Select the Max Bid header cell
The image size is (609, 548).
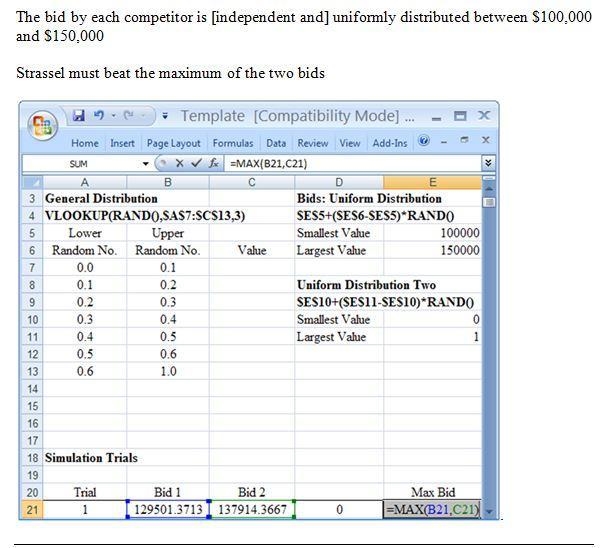(x=432, y=492)
